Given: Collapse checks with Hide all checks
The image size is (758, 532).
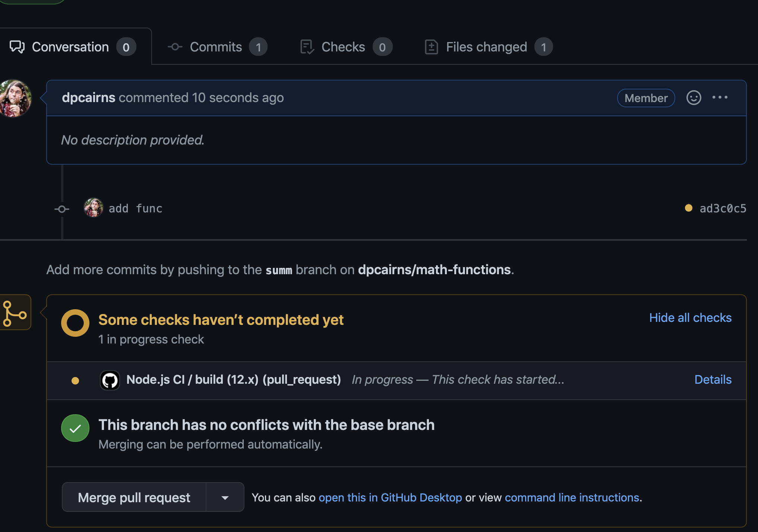Looking at the screenshot, I should (x=690, y=318).
